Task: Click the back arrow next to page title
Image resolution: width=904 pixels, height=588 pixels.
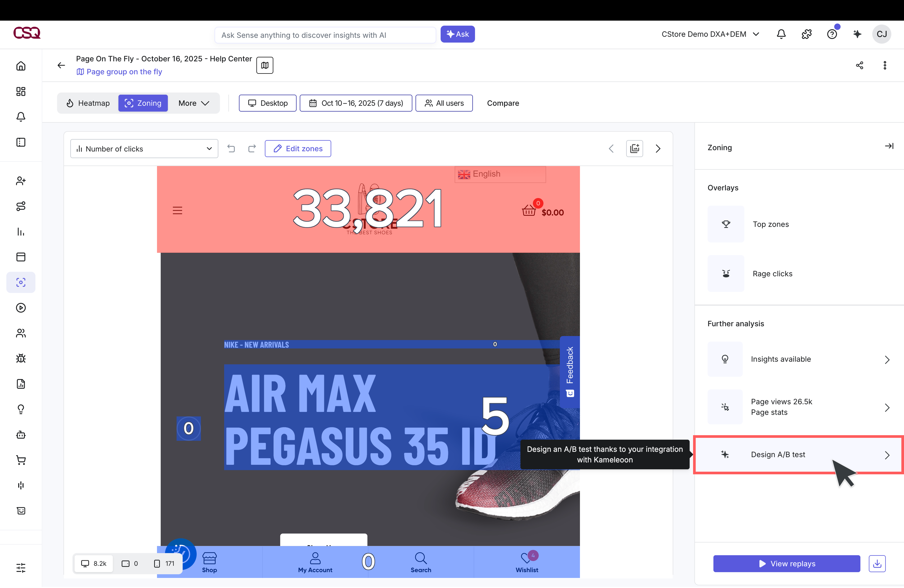Action: pos(61,65)
